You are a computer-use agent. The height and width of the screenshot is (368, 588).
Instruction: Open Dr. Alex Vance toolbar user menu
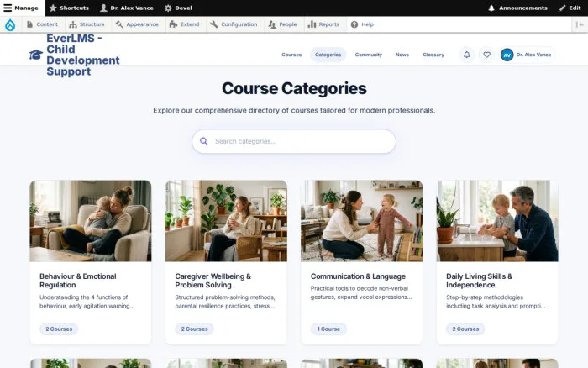tap(127, 8)
